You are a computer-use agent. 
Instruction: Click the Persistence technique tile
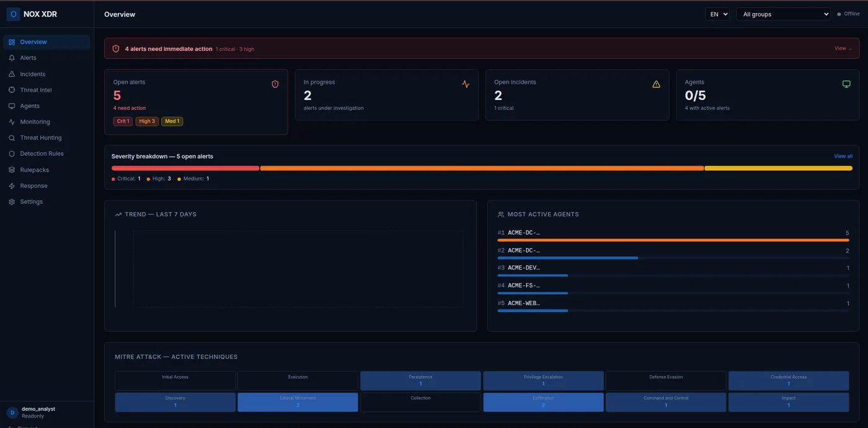pos(420,381)
